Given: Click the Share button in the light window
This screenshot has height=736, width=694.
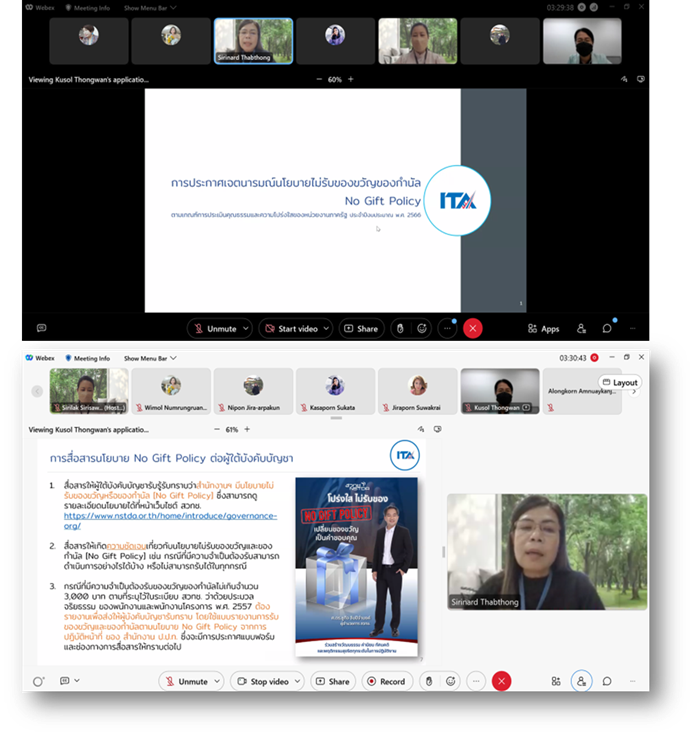Looking at the screenshot, I should pyautogui.click(x=332, y=681).
